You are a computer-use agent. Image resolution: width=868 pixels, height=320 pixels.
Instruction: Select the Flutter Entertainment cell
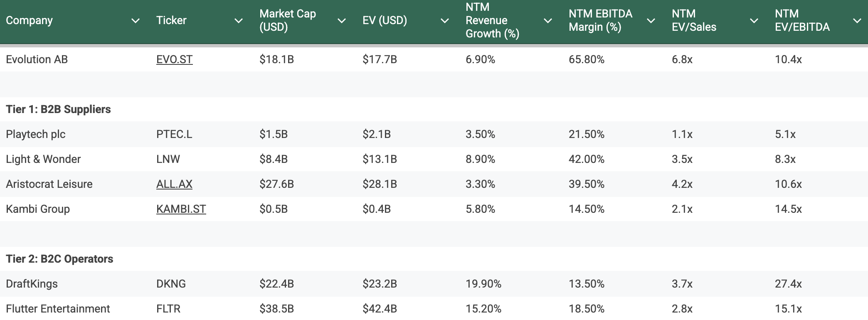[58, 309]
